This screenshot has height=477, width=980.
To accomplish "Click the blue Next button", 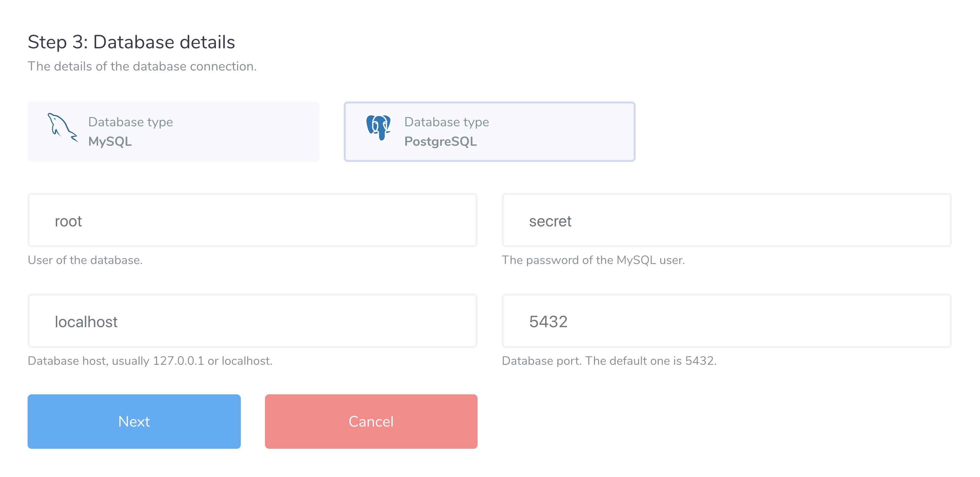I will pyautogui.click(x=134, y=422).
